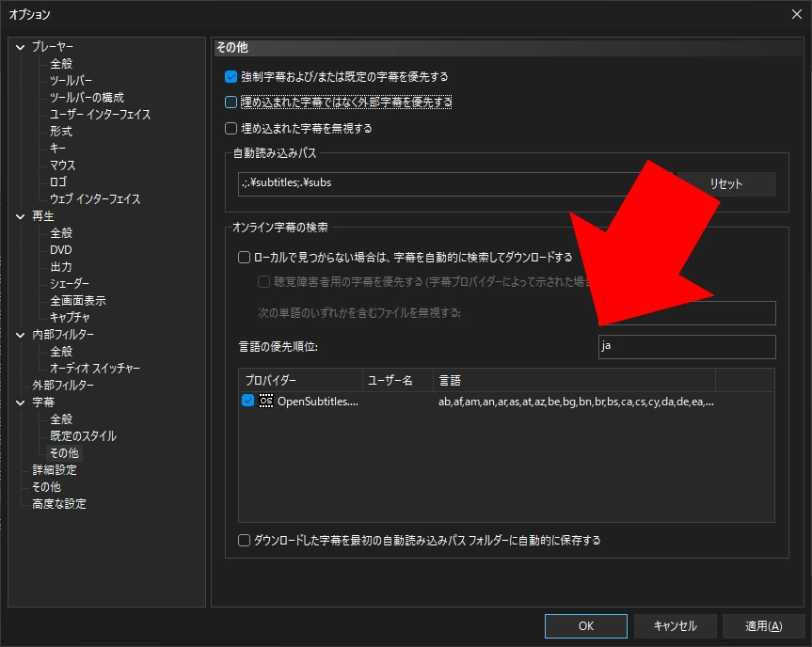Select 詳細設定 in the tree

(55, 470)
